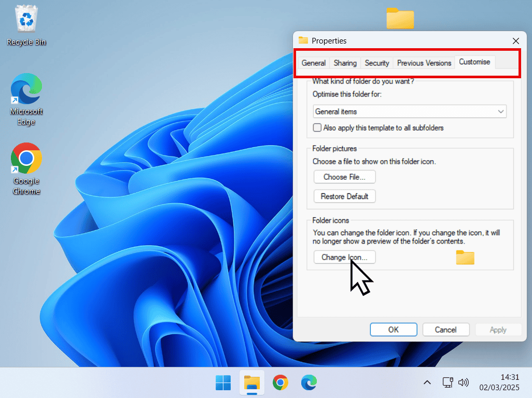The width and height of the screenshot is (532, 398).
Task: Open the Start menu from the taskbar
Action: [x=223, y=382]
